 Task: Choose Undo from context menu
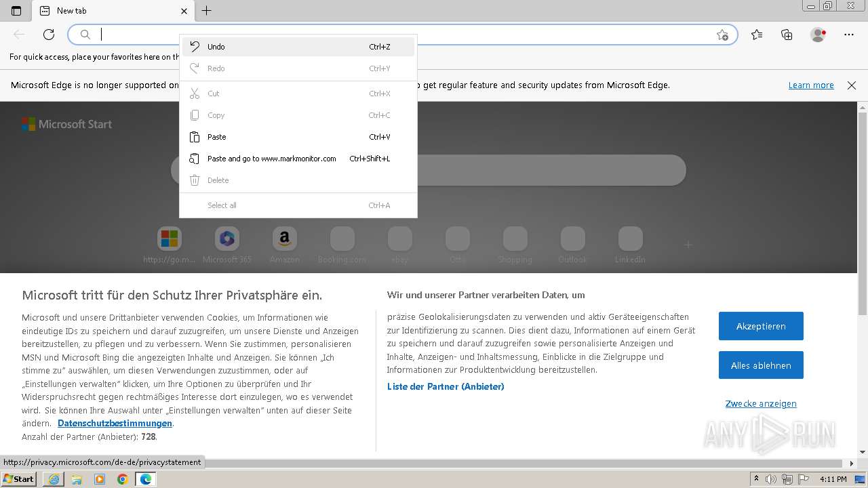[x=298, y=47]
